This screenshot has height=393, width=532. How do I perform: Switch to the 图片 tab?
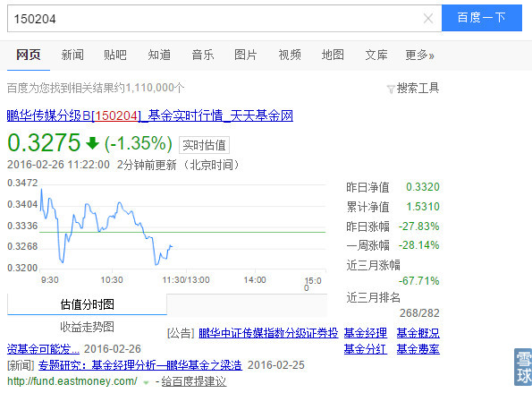[246, 55]
